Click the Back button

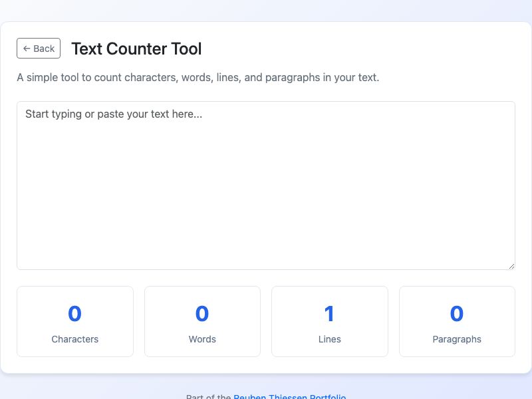38,48
